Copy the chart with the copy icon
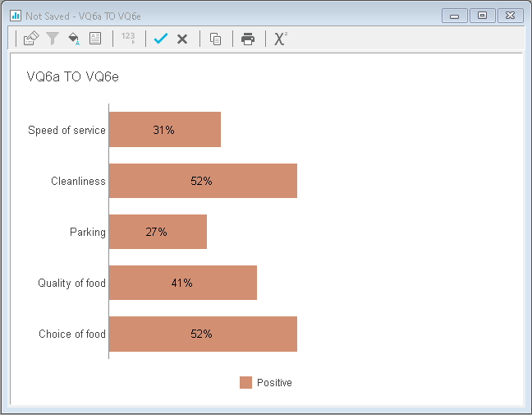The height and width of the screenshot is (415, 532). tap(215, 39)
